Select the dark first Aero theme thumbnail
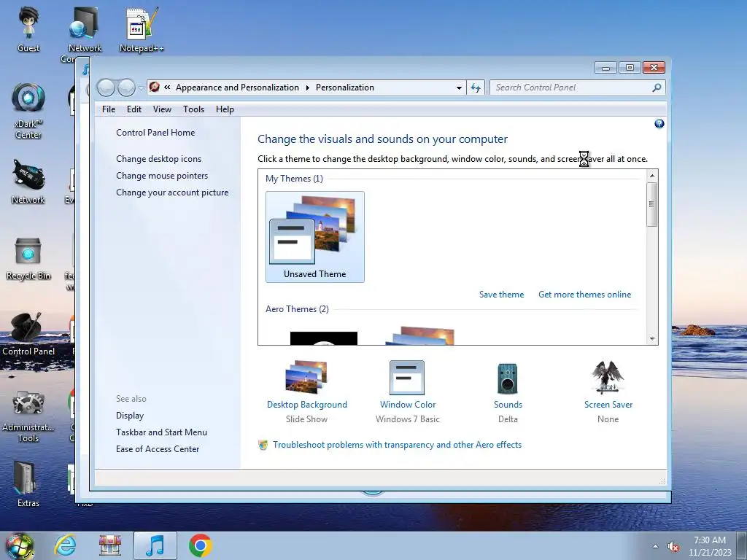This screenshot has height=560, width=747. [323, 338]
